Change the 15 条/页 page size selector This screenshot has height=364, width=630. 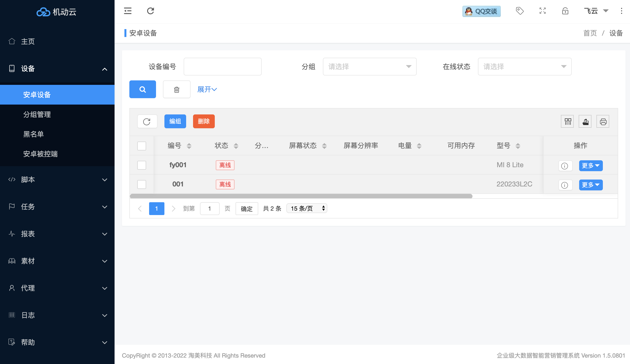coord(307,208)
